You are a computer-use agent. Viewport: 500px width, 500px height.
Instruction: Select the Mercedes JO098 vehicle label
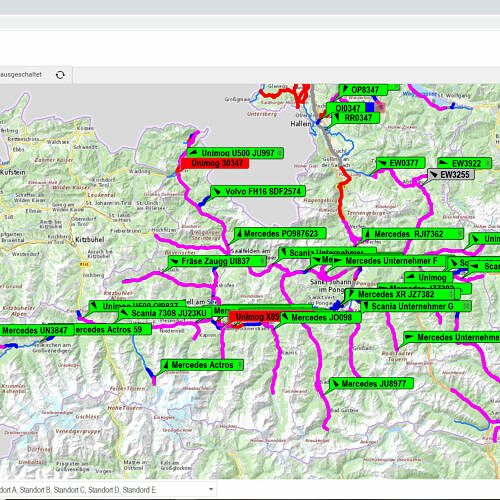[x=321, y=317]
